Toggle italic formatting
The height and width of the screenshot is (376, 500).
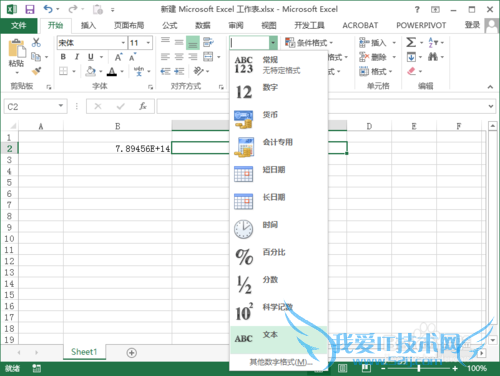tap(77, 57)
